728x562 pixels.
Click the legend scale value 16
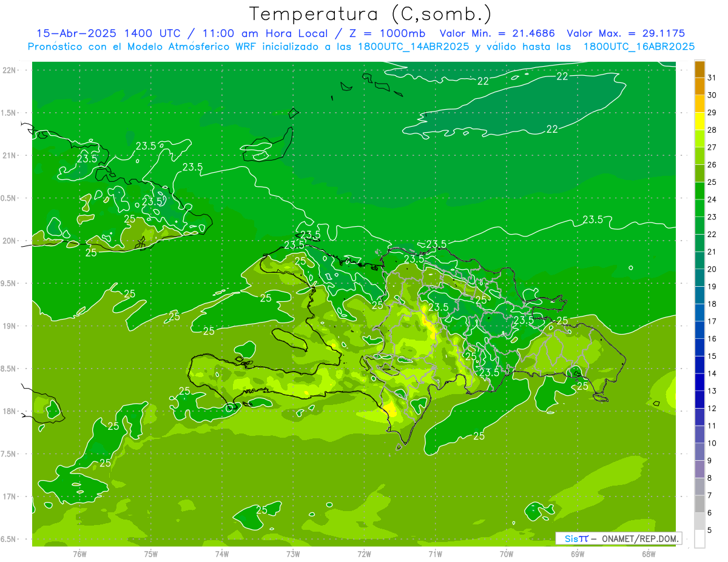pos(712,339)
